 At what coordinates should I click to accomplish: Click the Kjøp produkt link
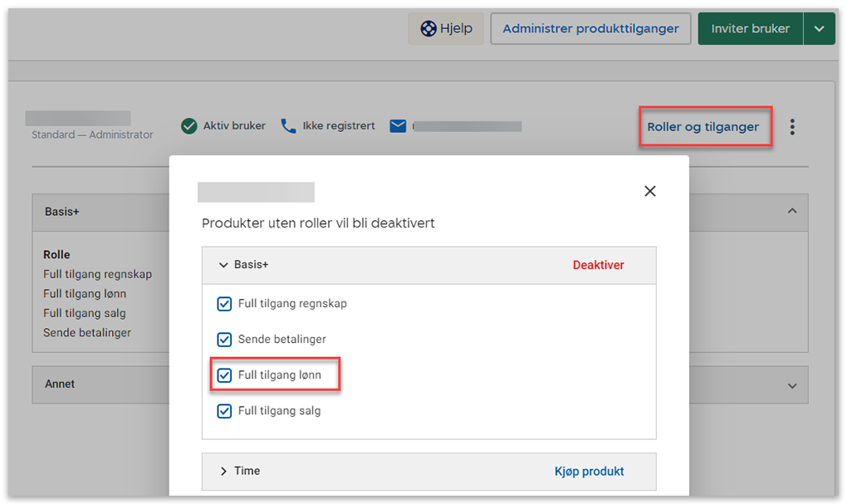point(589,471)
